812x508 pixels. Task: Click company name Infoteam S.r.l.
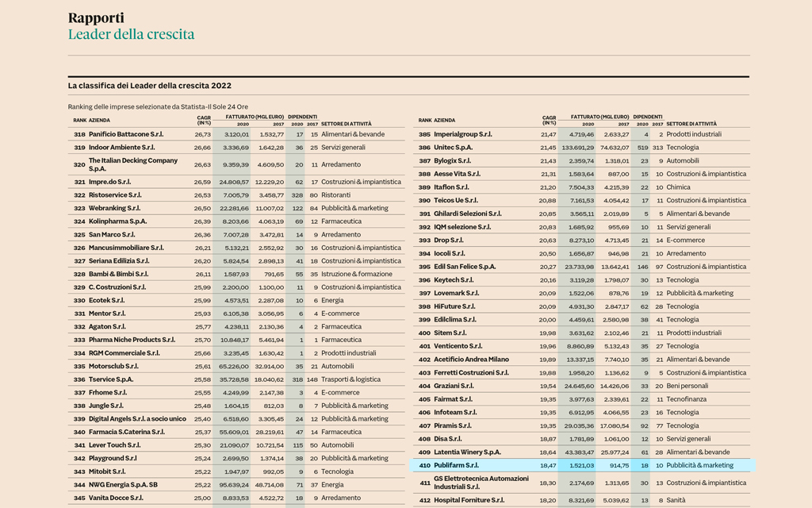tap(455, 413)
